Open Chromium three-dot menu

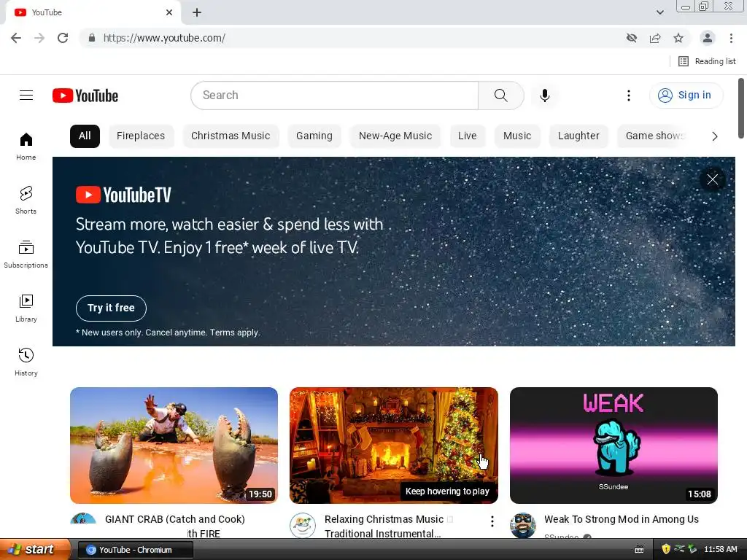click(731, 38)
